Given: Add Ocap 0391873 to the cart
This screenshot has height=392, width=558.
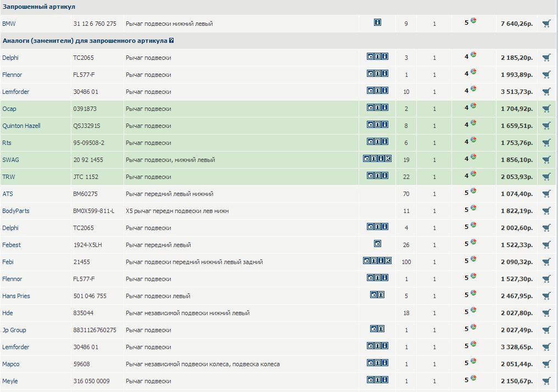Looking at the screenshot, I should point(546,109).
